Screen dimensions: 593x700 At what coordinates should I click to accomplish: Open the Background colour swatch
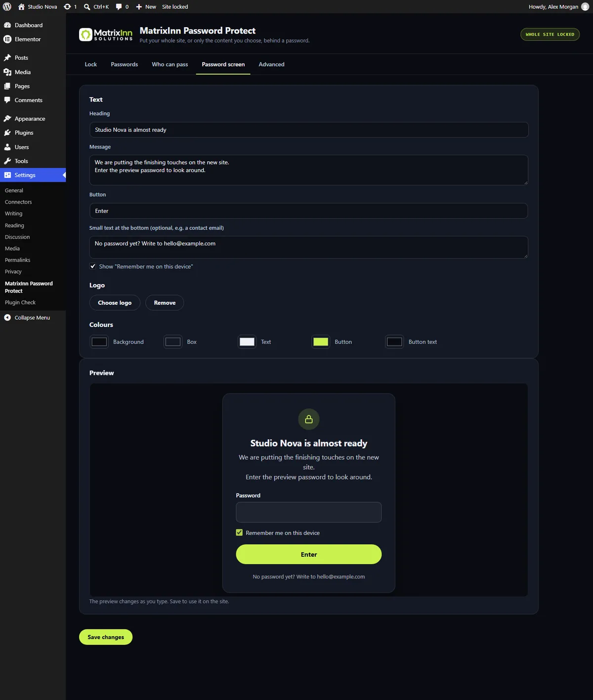click(x=99, y=342)
